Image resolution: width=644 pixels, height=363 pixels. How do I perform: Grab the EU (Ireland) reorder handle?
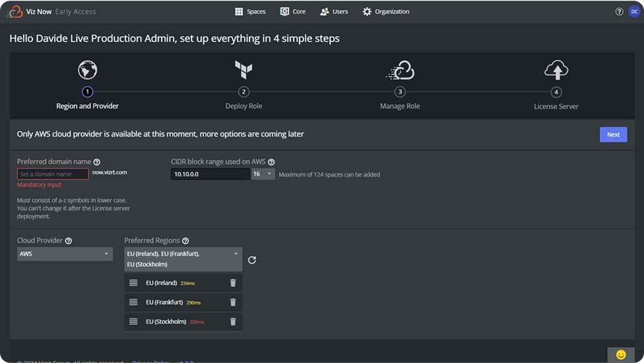[133, 283]
